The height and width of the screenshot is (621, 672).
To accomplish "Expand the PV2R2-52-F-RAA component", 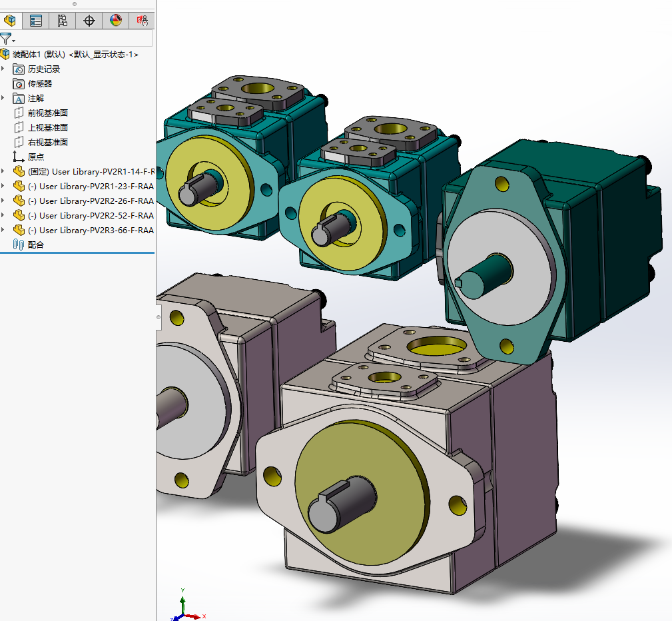I will coord(3,215).
